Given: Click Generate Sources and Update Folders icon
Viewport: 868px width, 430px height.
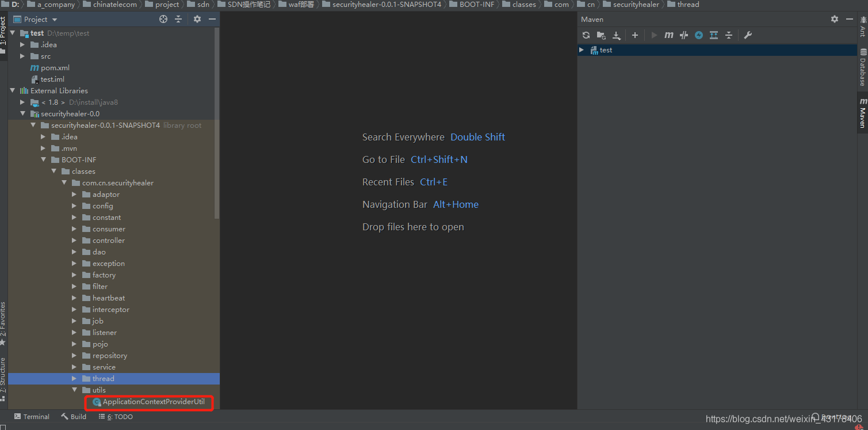Looking at the screenshot, I should pyautogui.click(x=601, y=35).
